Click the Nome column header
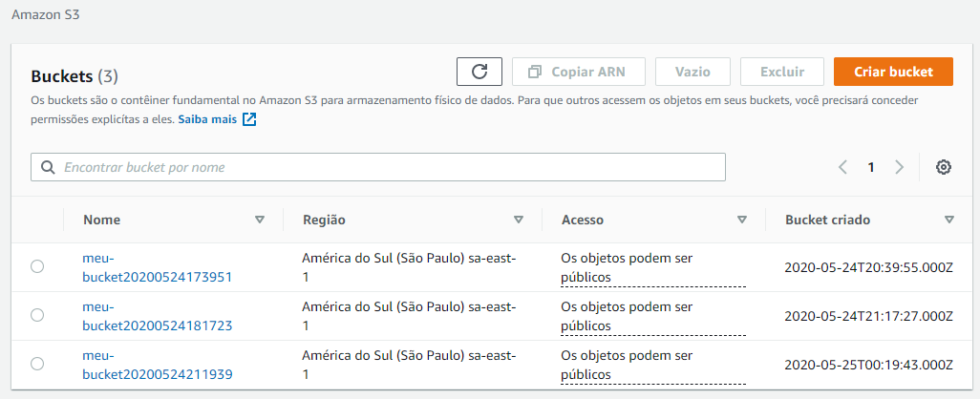Viewport: 980px width, 399px height. [x=102, y=220]
